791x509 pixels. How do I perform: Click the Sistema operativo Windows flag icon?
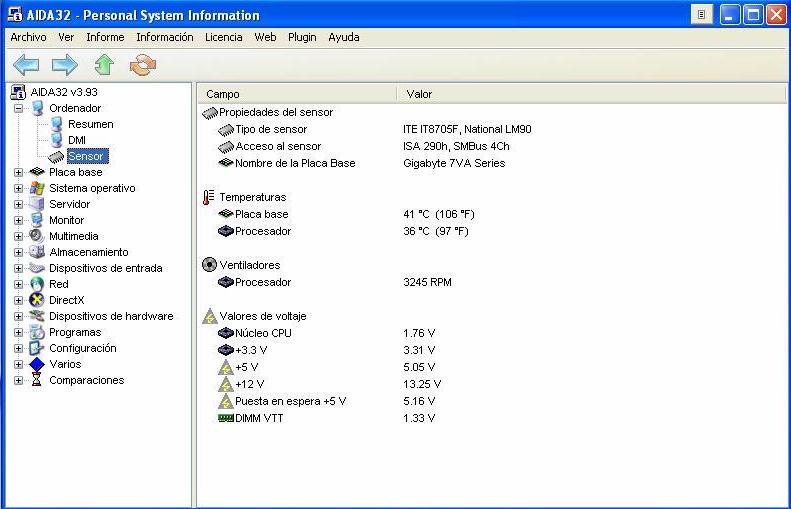pyautogui.click(x=37, y=188)
